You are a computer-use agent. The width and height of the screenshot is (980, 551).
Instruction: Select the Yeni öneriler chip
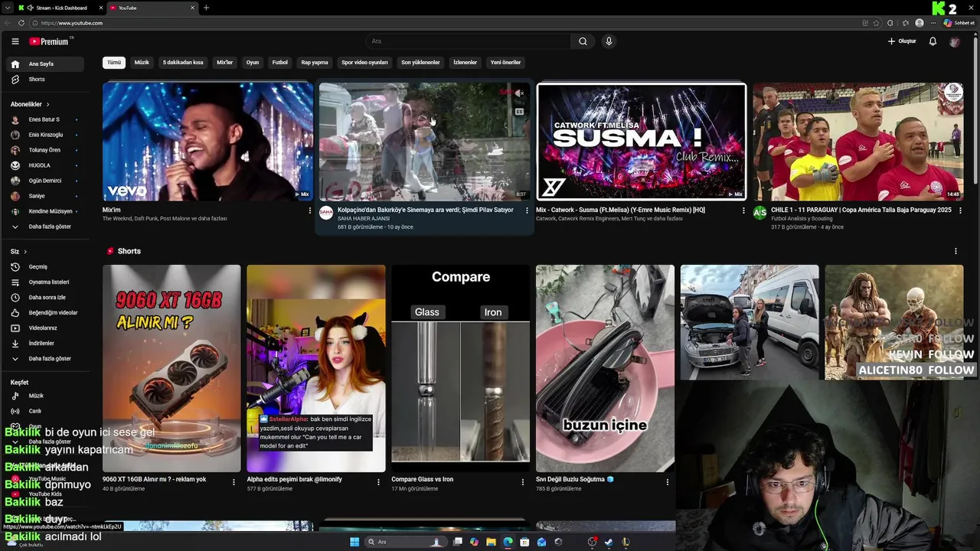coord(505,63)
